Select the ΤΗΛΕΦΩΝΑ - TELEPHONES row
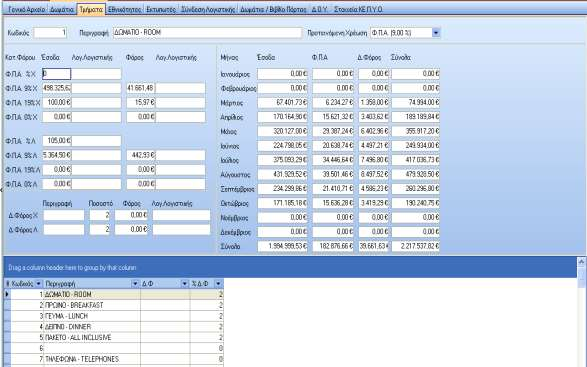The height and width of the screenshot is (367, 587). (114, 359)
